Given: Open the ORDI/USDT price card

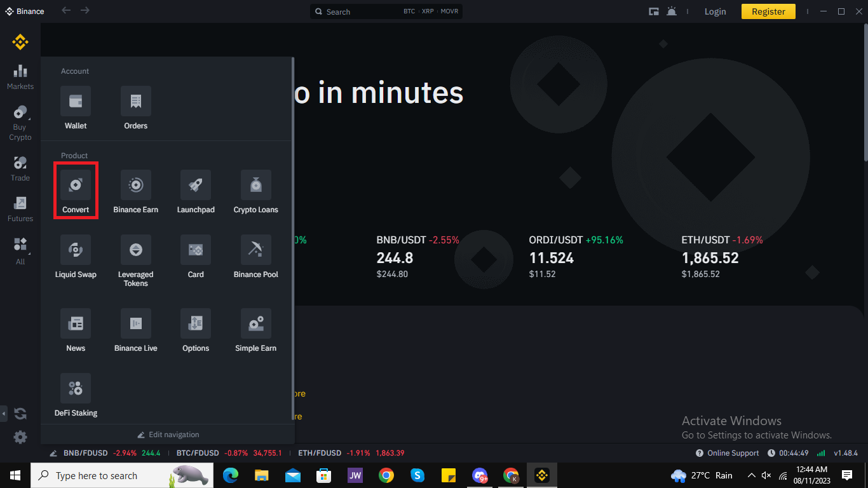Looking at the screenshot, I should 576,257.
